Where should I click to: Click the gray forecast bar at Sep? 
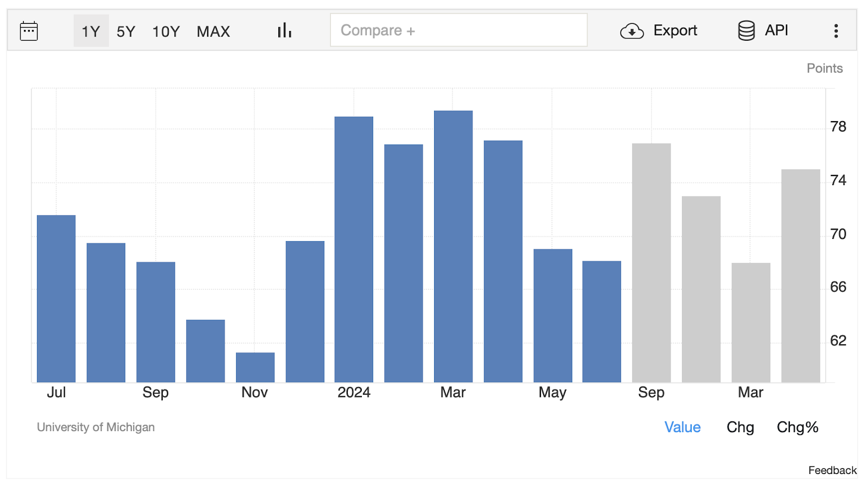coord(651,263)
